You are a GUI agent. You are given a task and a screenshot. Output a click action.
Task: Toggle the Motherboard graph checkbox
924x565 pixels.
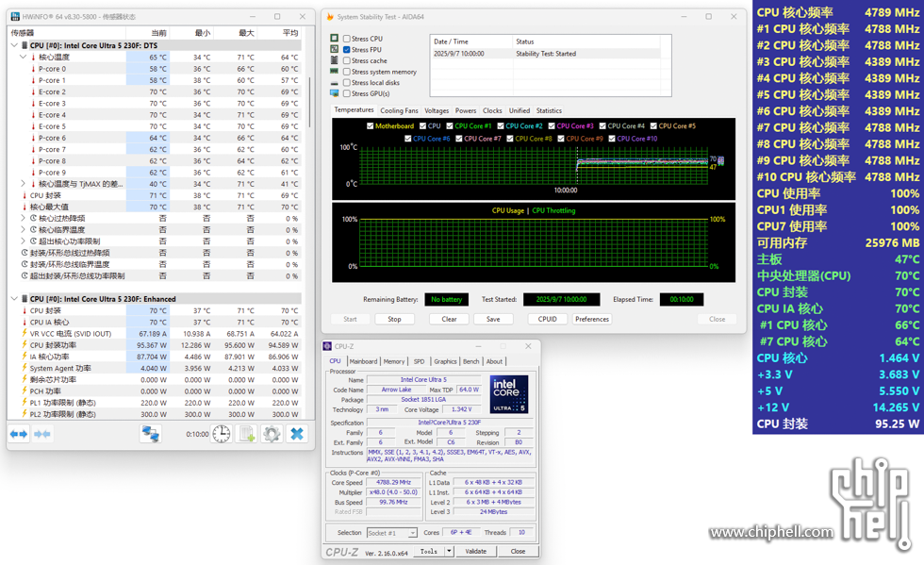(x=370, y=125)
